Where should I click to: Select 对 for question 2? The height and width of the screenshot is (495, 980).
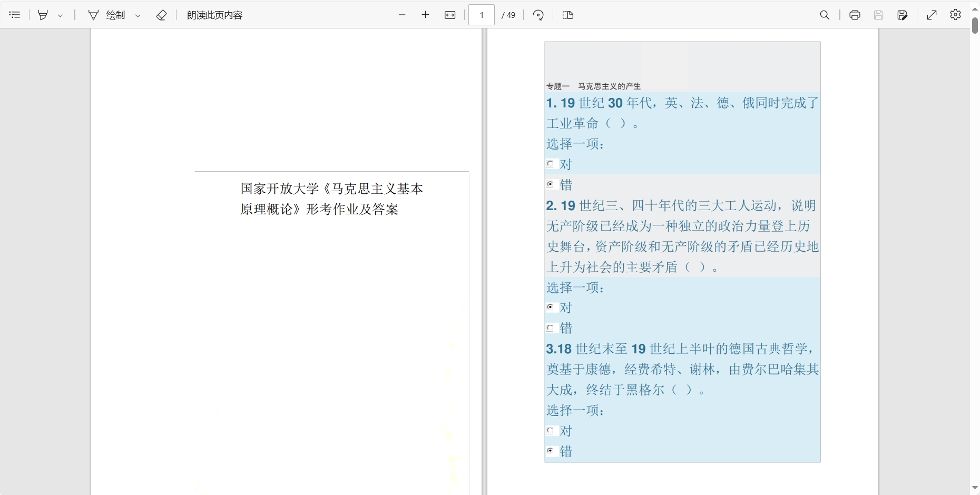click(x=550, y=308)
